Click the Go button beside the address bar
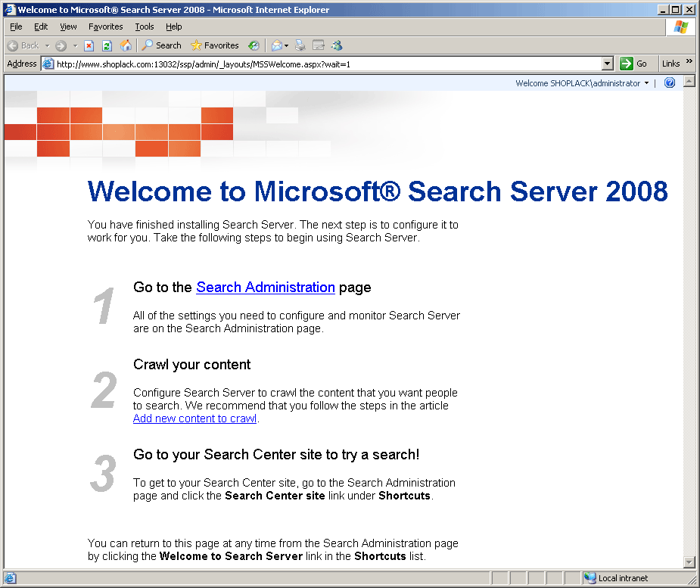Image resolution: width=700 pixels, height=588 pixels. (x=633, y=64)
